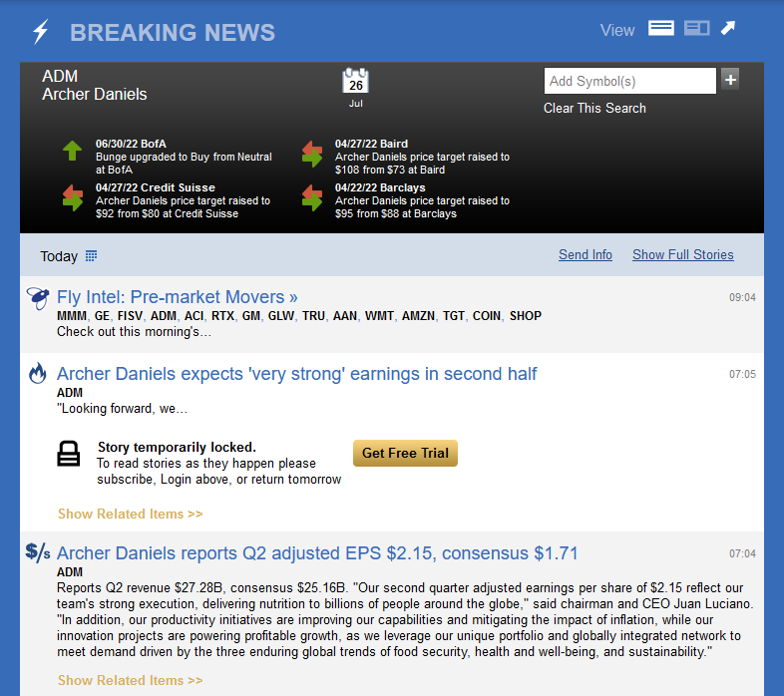Focus the Add Symbol(s) input field
Viewport: 784px width, 696px height.
630,81
